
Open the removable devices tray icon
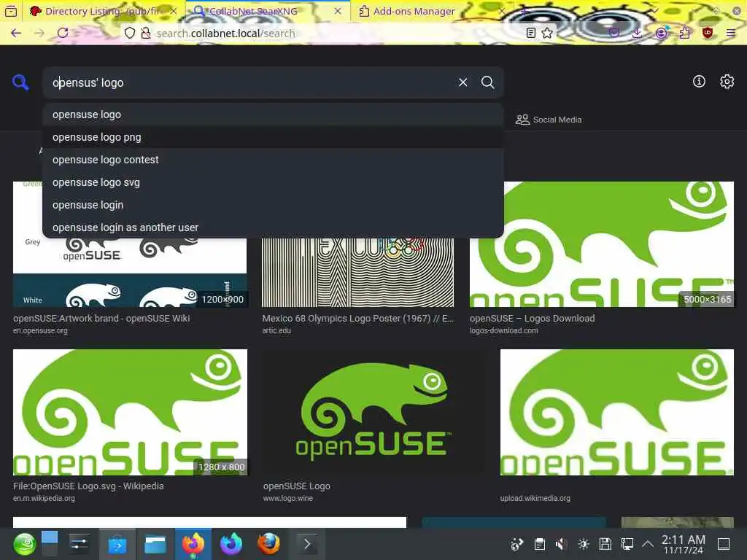tap(605, 544)
